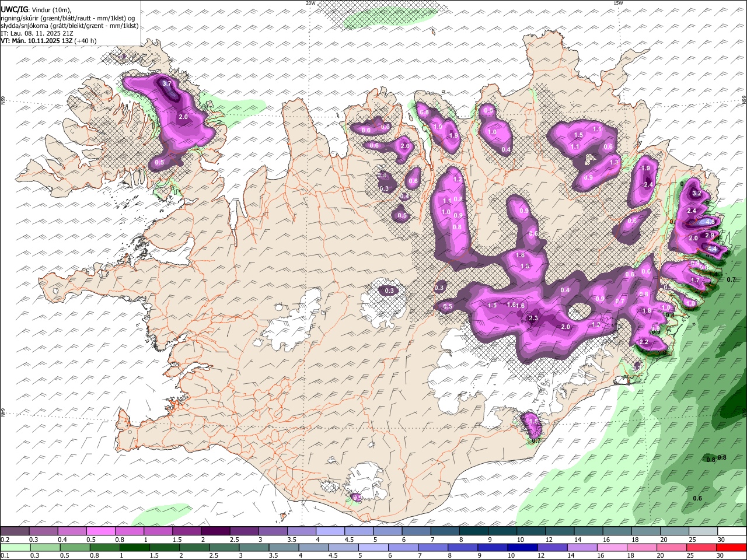Click the 2.9 value on the east coast

click(x=710, y=235)
